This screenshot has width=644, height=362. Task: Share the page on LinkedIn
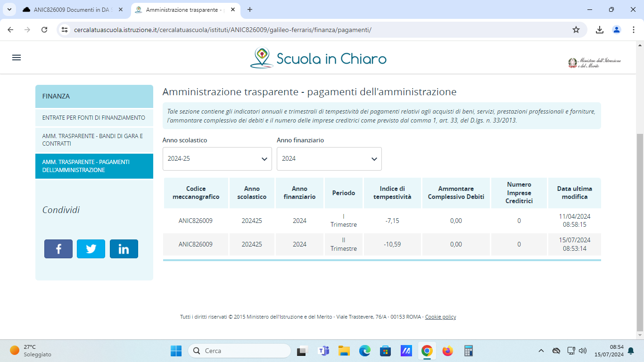[x=124, y=249]
